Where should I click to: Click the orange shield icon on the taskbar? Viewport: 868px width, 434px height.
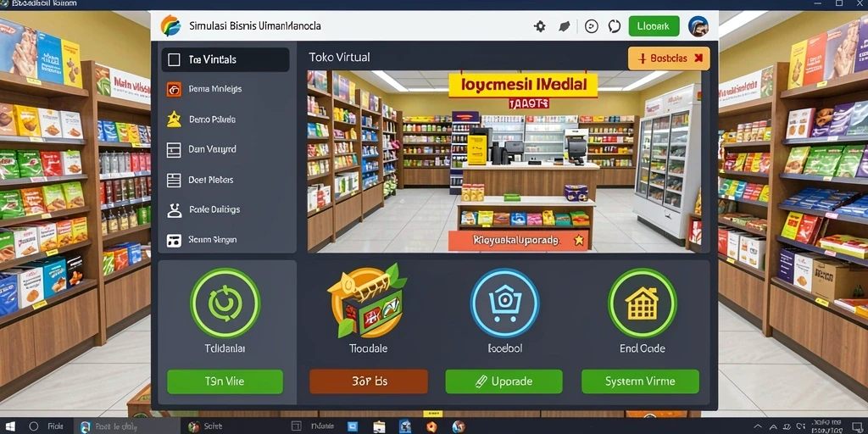point(431,426)
